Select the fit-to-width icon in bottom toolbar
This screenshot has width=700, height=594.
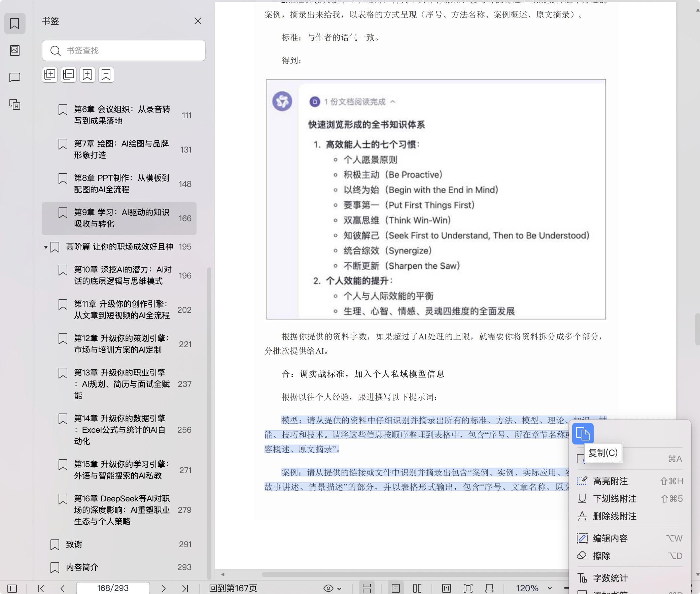[x=489, y=588]
